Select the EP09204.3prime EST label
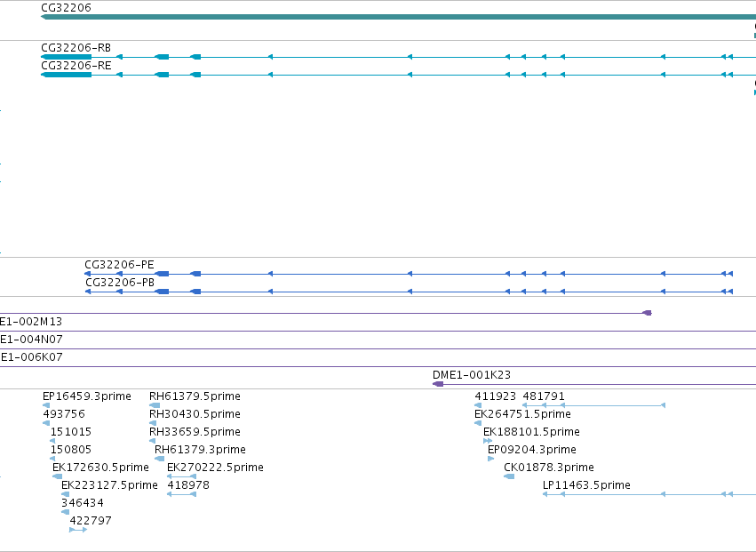The height and width of the screenshot is (552, 756). [x=532, y=450]
